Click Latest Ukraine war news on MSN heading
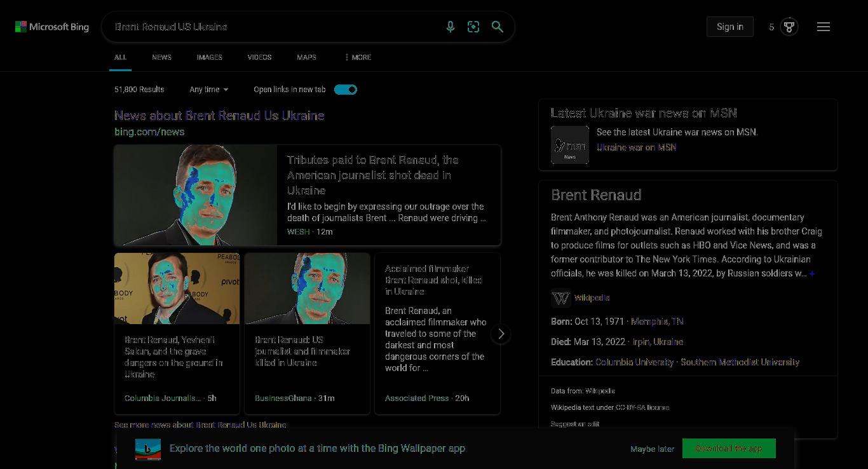The image size is (868, 469). (x=644, y=113)
